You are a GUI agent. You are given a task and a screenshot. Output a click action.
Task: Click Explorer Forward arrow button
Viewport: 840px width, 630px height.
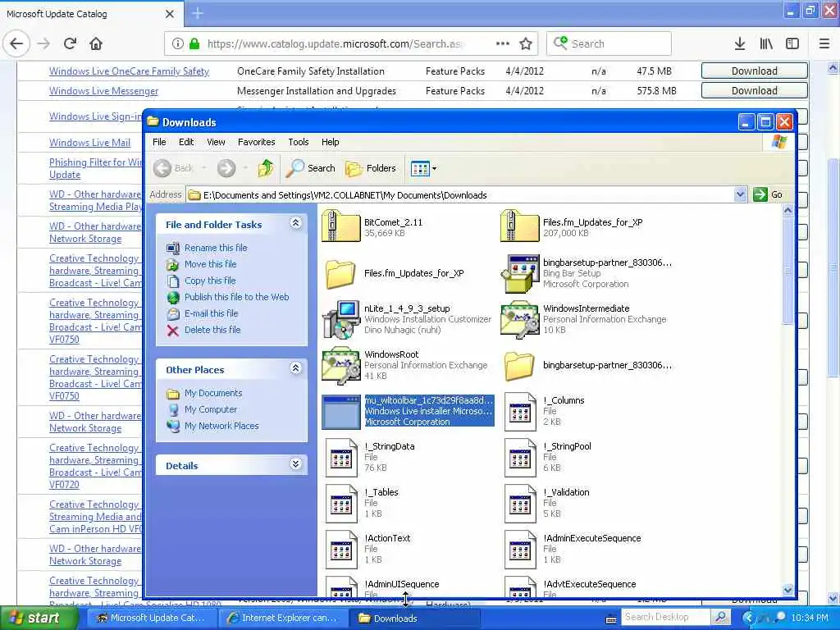pos(226,168)
